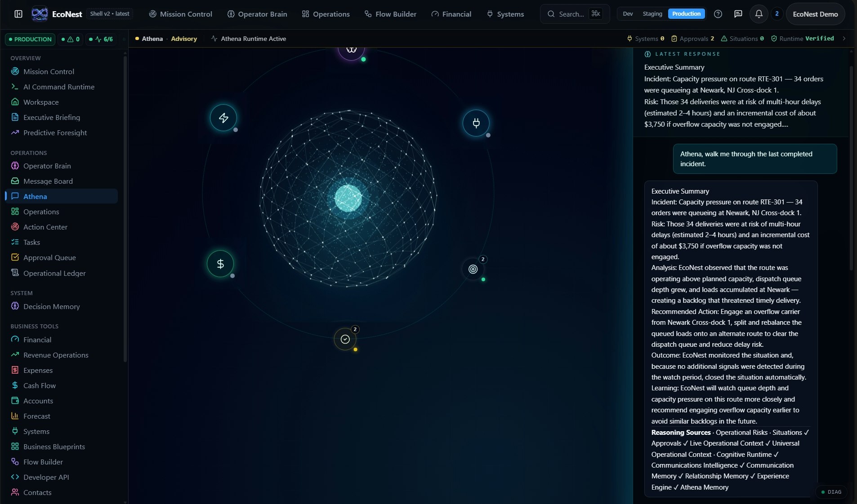The image size is (857, 504).
Task: Open Workspace in the sidebar
Action: [x=62, y=102]
